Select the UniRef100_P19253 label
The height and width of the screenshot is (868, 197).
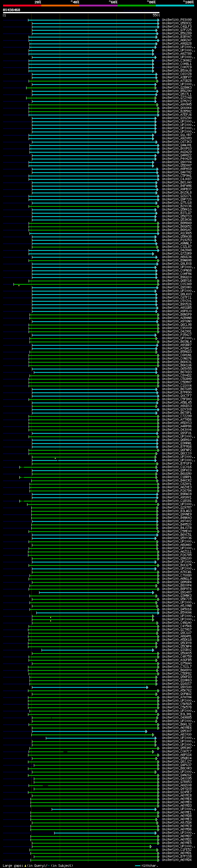tap(177, 240)
